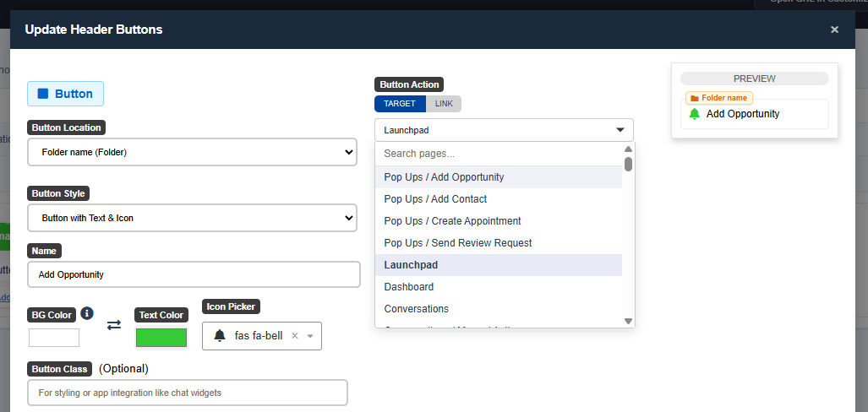Click the Search pages field
Screen dimensions: 868x412
pyautogui.click(x=498, y=154)
